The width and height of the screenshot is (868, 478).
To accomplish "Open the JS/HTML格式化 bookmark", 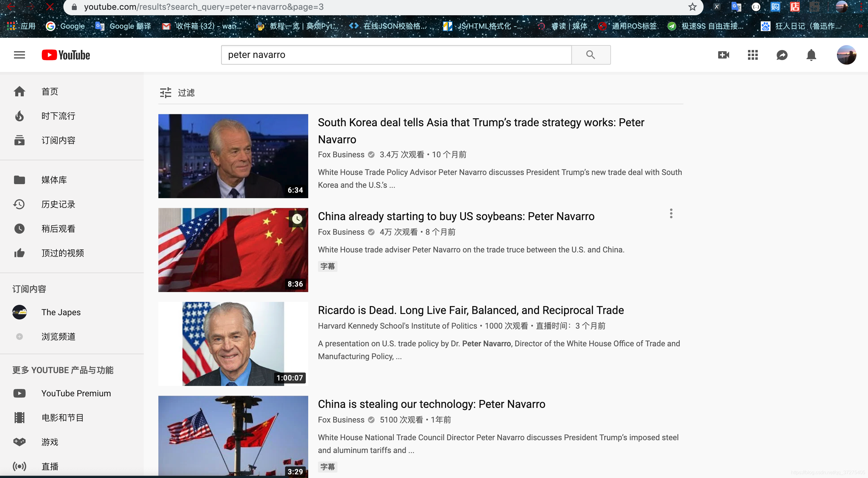I will pyautogui.click(x=482, y=26).
